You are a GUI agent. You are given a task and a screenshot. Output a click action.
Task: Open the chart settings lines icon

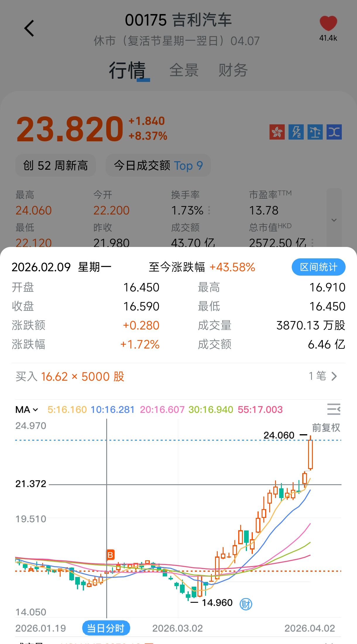[x=334, y=409]
